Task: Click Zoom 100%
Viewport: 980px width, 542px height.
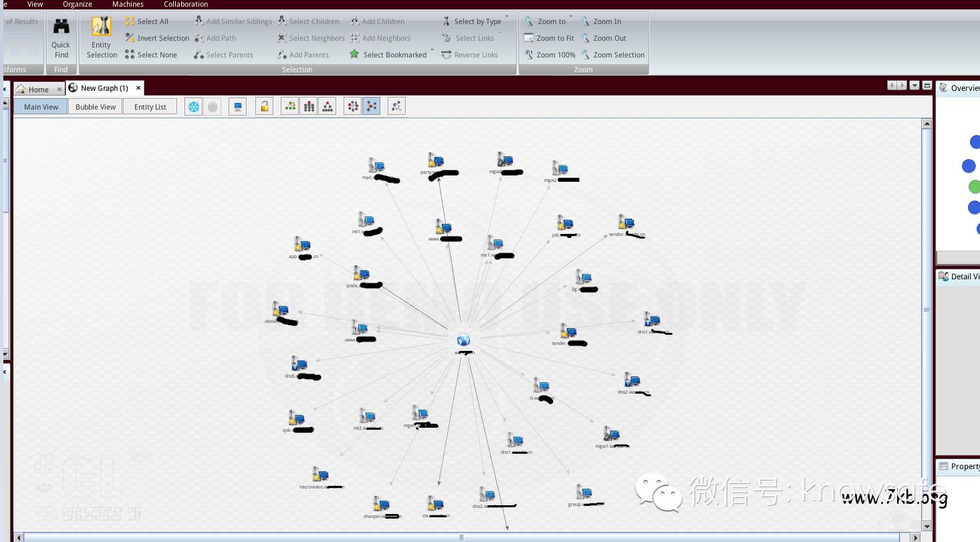Action: pyautogui.click(x=549, y=55)
